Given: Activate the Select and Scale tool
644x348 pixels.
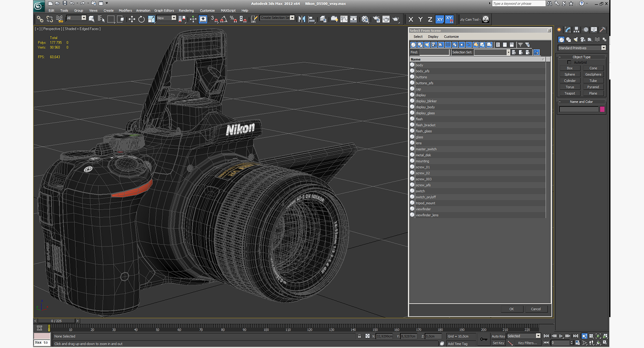Looking at the screenshot, I should point(151,19).
